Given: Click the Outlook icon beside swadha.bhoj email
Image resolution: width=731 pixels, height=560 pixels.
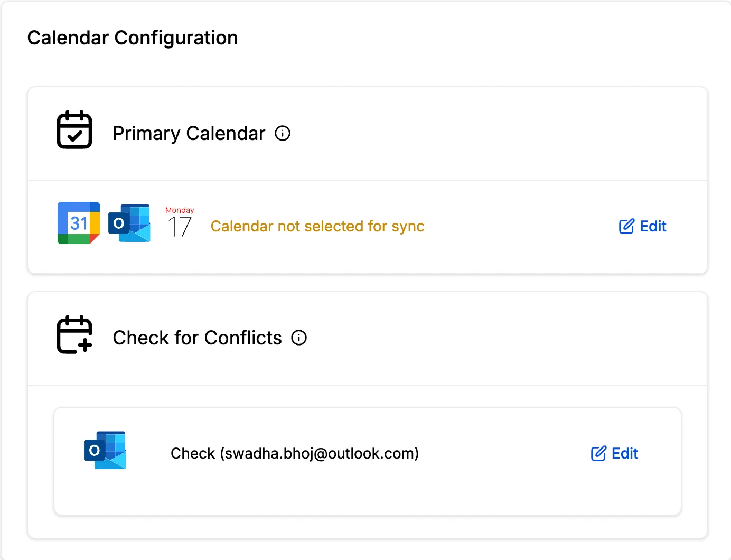Looking at the screenshot, I should [x=105, y=450].
